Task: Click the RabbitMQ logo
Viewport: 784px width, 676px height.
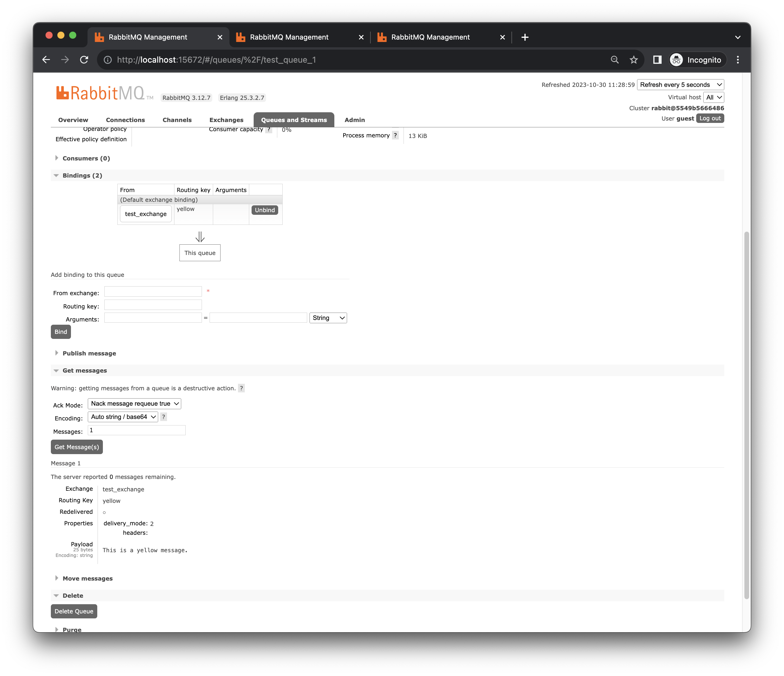Action: click(104, 93)
